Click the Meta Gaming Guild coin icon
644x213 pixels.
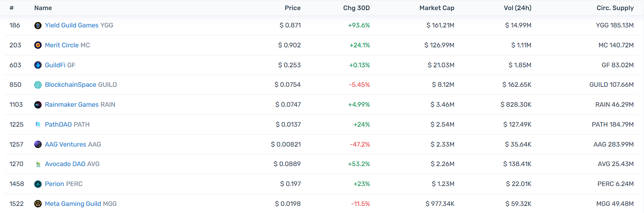pos(38,204)
